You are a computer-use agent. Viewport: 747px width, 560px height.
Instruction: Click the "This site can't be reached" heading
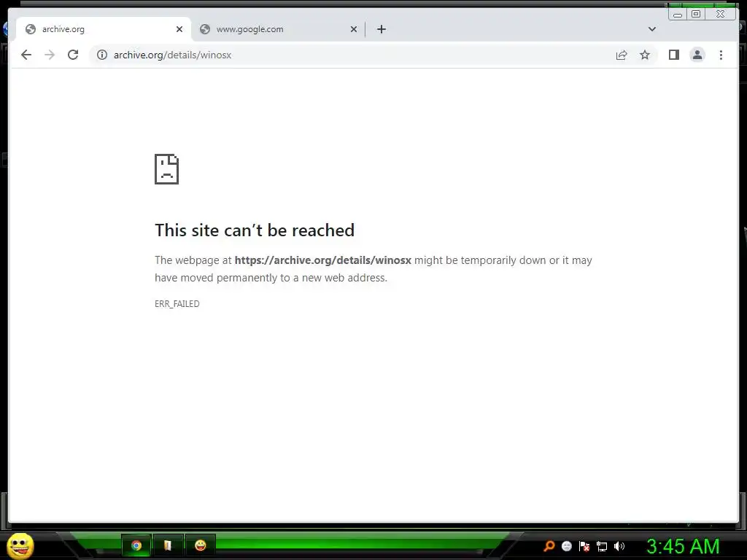point(255,230)
